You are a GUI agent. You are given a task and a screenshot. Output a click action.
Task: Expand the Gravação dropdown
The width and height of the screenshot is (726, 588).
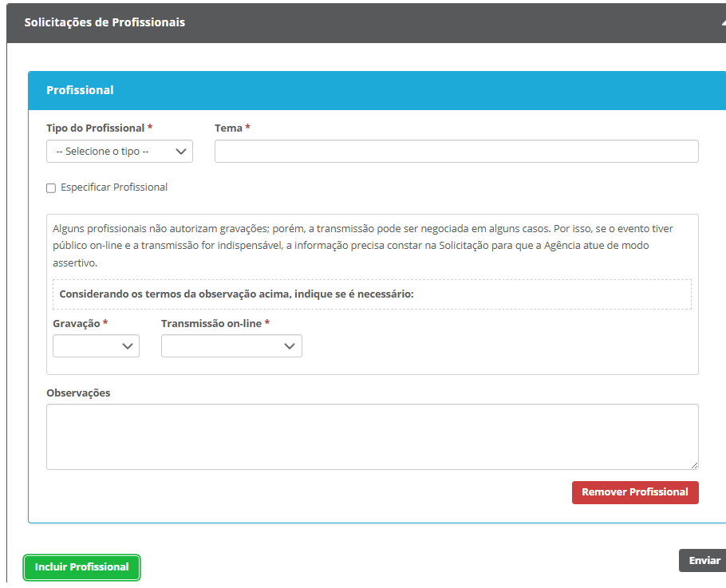(x=96, y=345)
